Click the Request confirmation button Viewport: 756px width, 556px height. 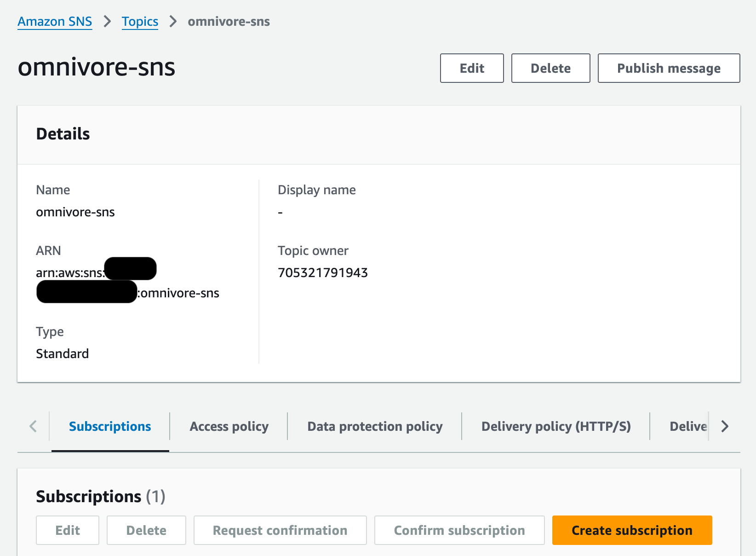point(280,530)
